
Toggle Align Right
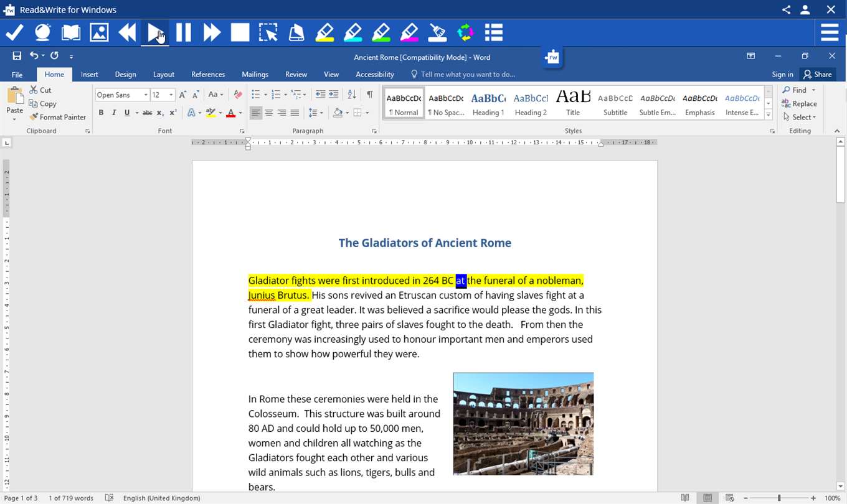282,113
